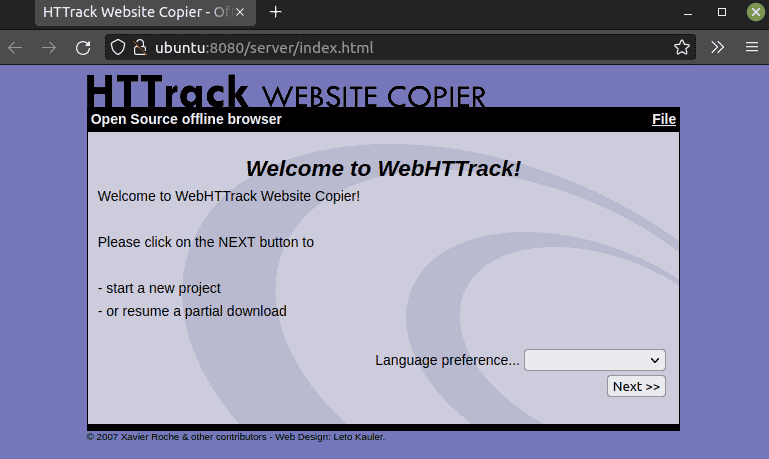Image resolution: width=769 pixels, height=459 pixels.
Task: Expand the Language preference dropdown
Action: point(594,360)
